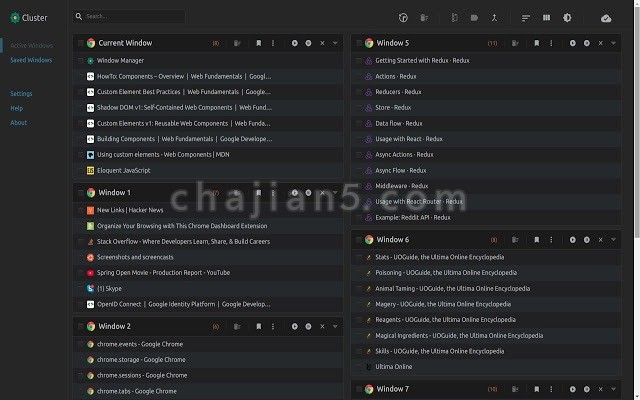The height and width of the screenshot is (400, 640).
Task: Click the merge windows icon in top toolbar
Action: 494,18
